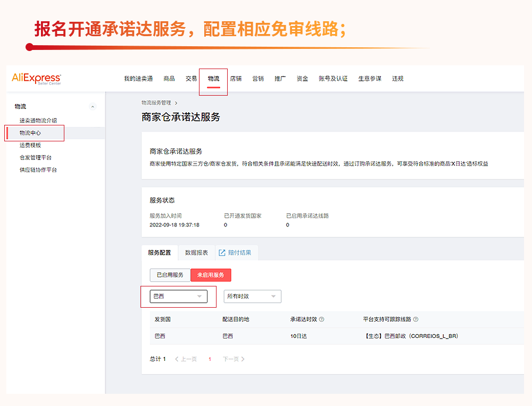532x406 pixels.
Task: Open 运费模板 in the sidebar
Action: tap(30, 146)
